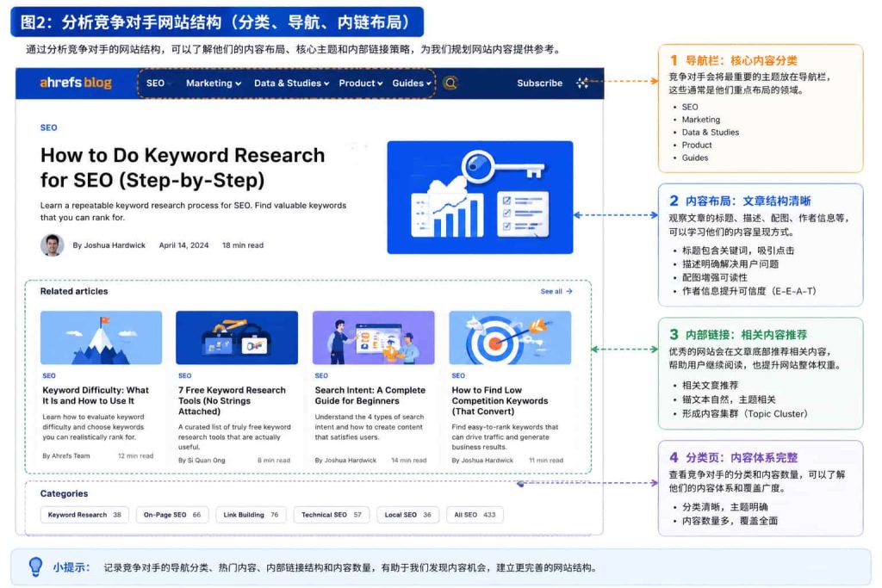Viewport: 882px width, 588px height.
Task: Expand the SEO navigation dropdown
Action: pyautogui.click(x=158, y=84)
